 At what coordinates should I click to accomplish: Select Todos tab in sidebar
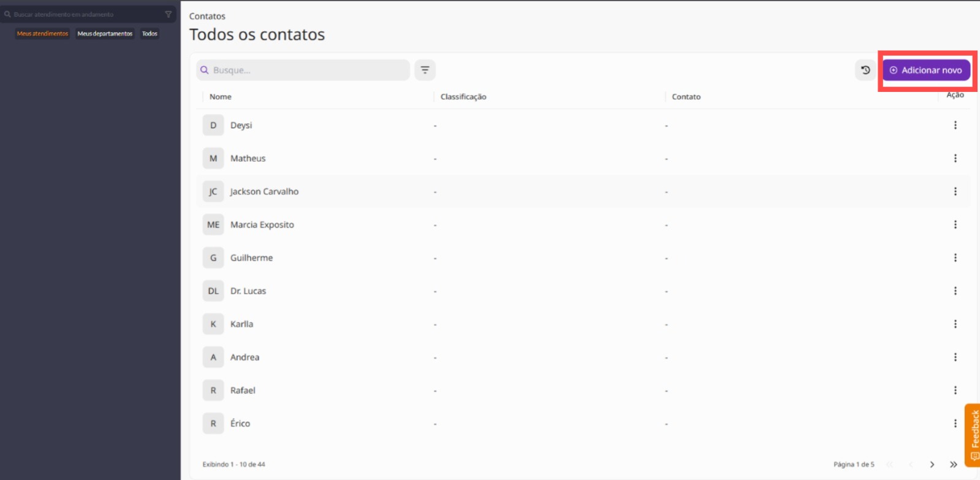coord(150,34)
